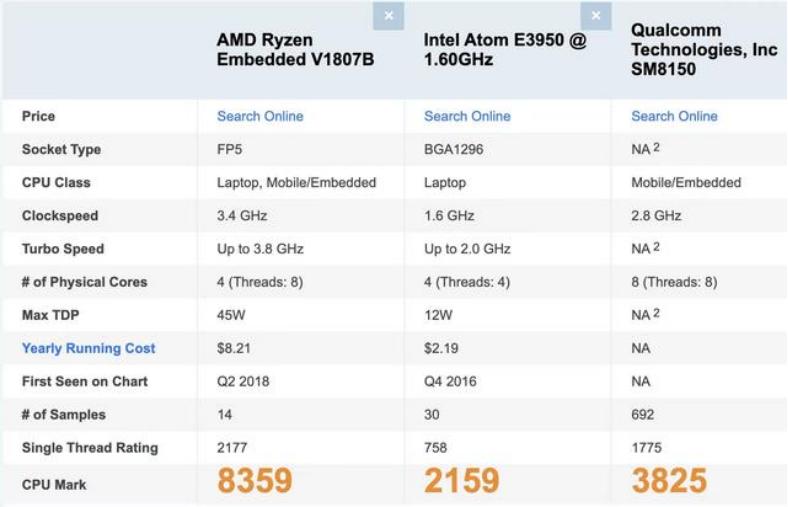This screenshot has height=507, width=788.
Task: Select the Socket Type row label
Action: pyautogui.click(x=61, y=149)
